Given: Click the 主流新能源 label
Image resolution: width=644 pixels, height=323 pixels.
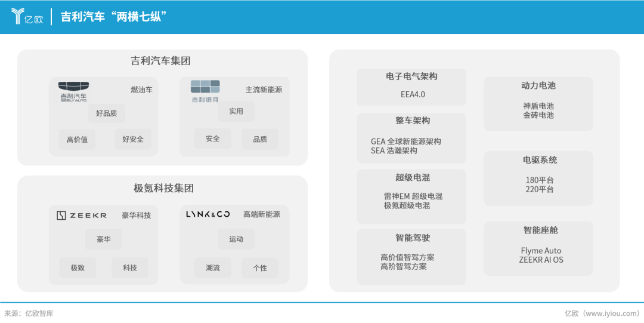Looking at the screenshot, I should [264, 90].
